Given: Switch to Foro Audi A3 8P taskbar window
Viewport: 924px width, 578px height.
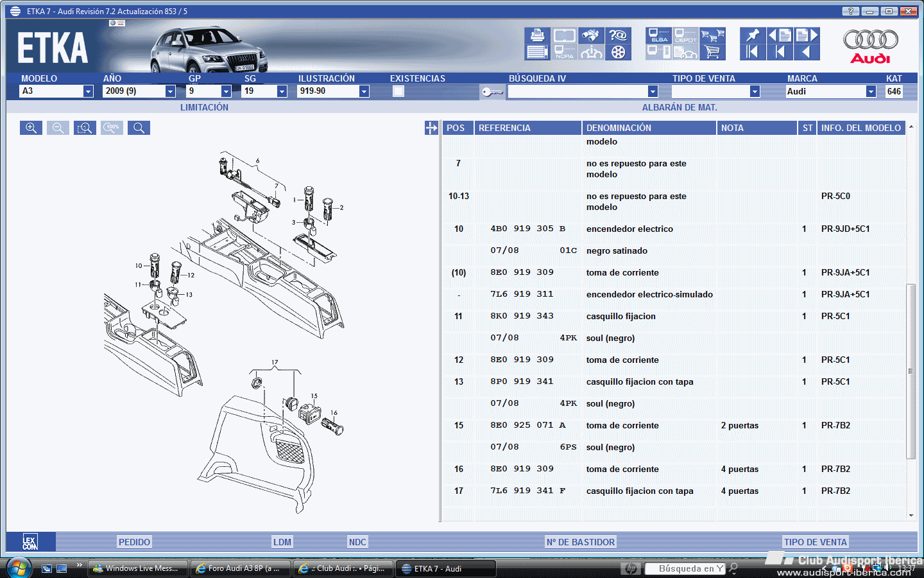Looking at the screenshot, I should [x=241, y=568].
